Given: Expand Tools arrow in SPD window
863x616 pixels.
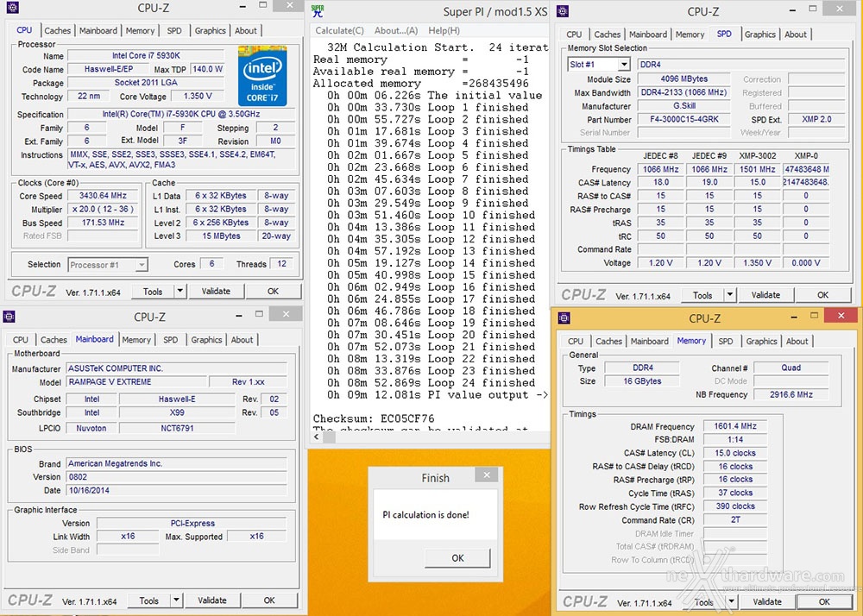Looking at the screenshot, I should click(730, 295).
